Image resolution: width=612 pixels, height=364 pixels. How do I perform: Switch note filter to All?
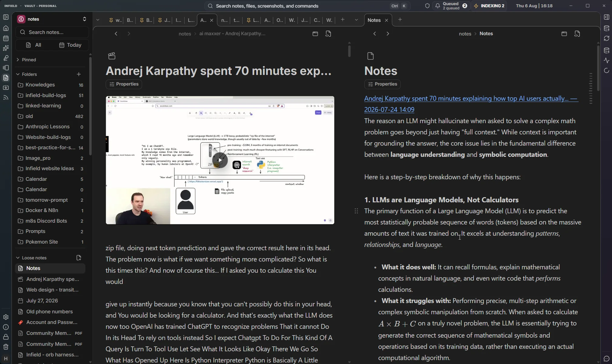[33, 45]
